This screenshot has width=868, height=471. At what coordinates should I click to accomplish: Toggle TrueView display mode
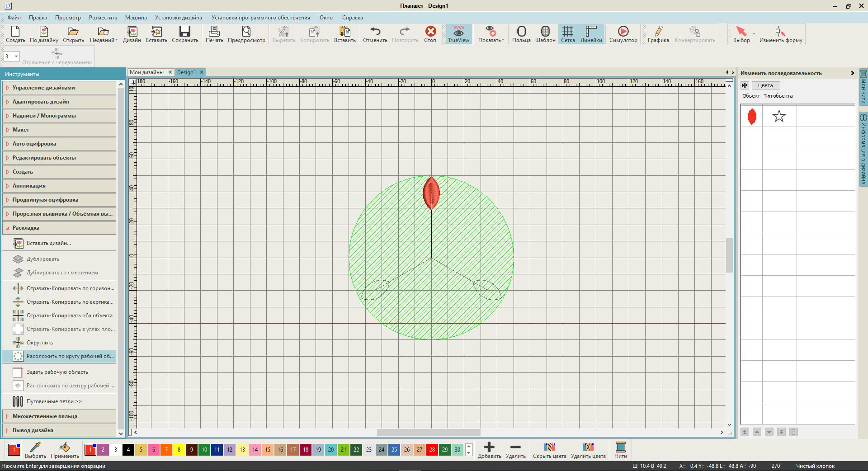458,34
